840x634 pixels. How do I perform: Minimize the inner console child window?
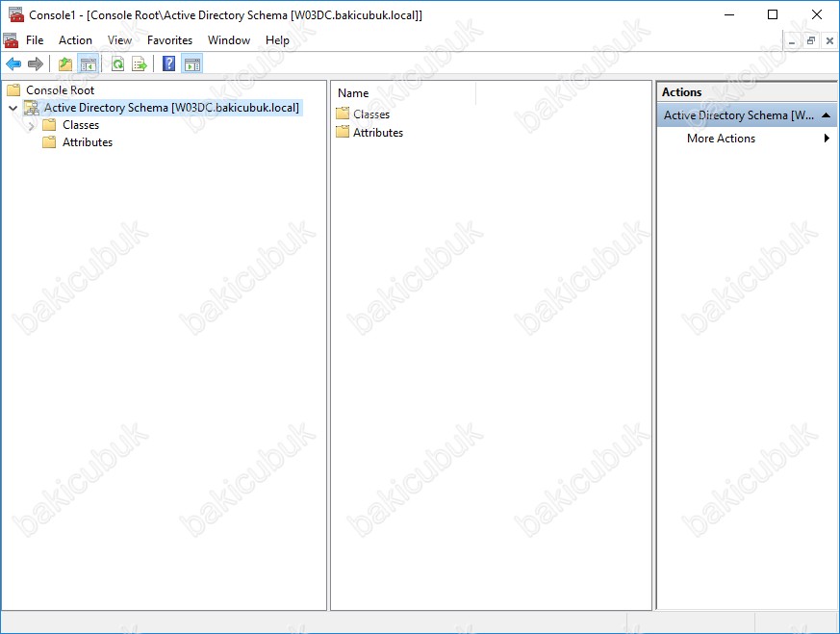click(792, 40)
